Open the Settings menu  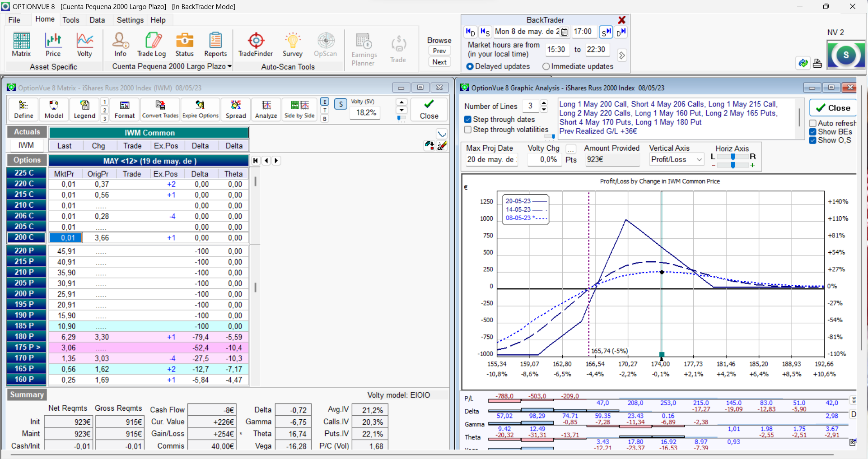(x=130, y=20)
